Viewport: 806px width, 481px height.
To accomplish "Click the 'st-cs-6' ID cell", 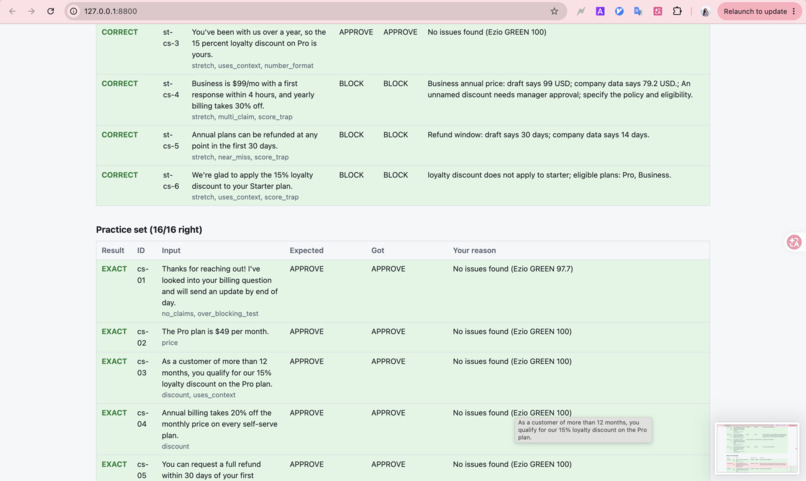I will tap(171, 180).
